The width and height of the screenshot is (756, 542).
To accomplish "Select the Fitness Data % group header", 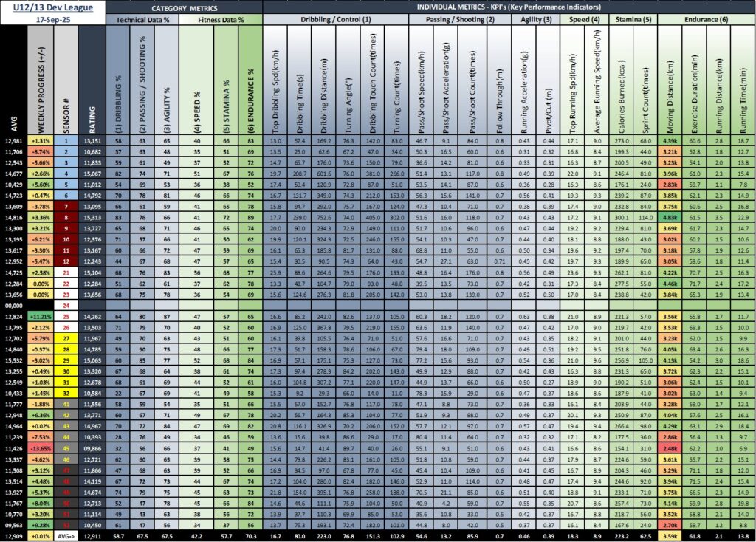I will click(x=221, y=20).
